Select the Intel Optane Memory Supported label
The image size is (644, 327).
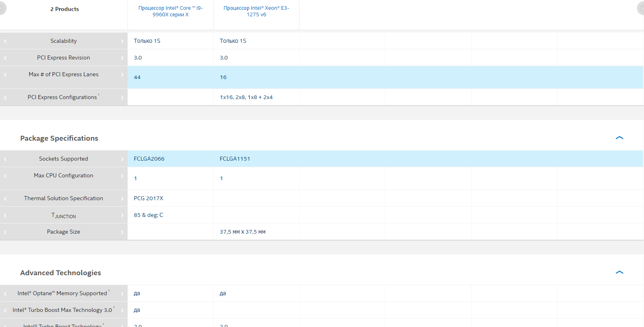pos(62,293)
